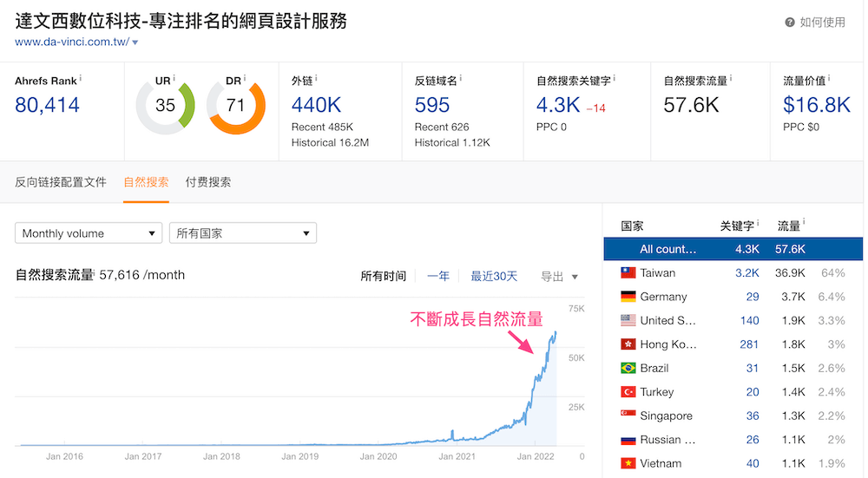Click Taiwan keywords count 3.2K
The image size is (868, 478).
pyautogui.click(x=747, y=272)
